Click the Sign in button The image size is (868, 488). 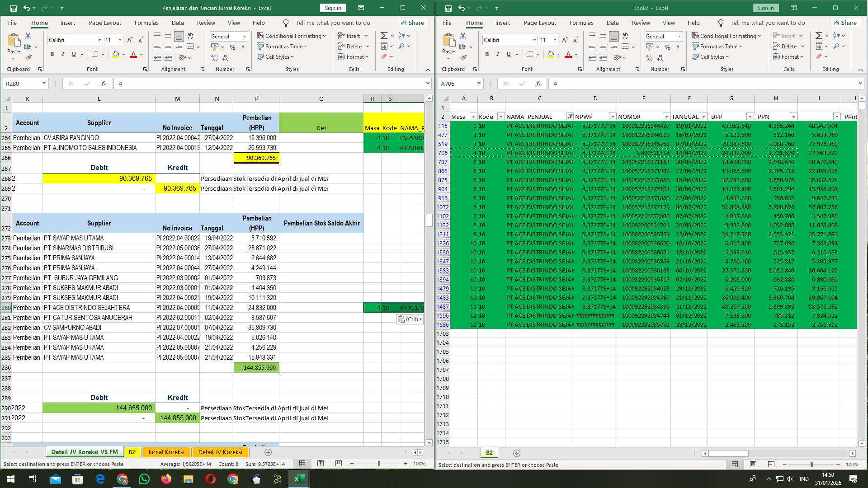click(x=333, y=8)
